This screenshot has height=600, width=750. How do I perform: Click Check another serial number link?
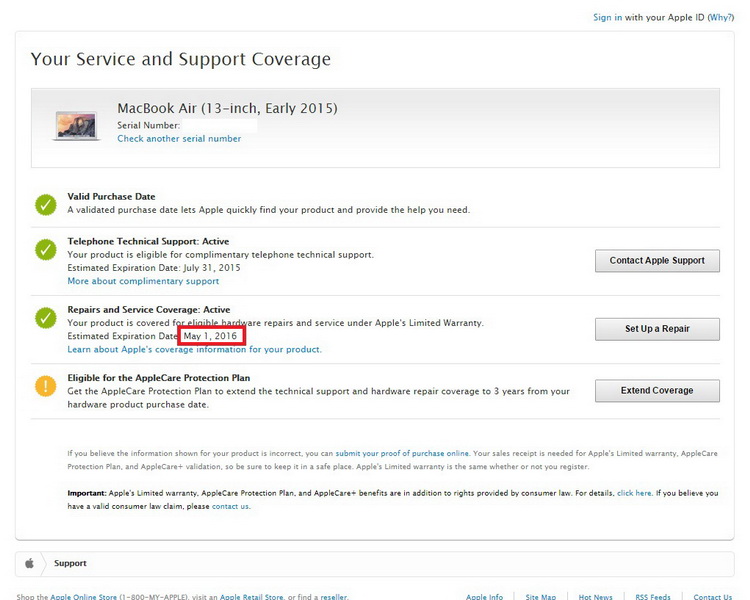click(x=179, y=139)
